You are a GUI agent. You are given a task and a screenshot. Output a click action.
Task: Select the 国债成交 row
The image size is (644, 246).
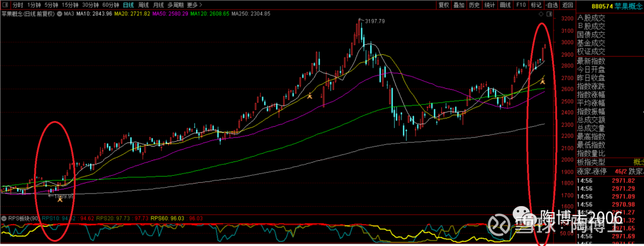pyautogui.click(x=592, y=35)
